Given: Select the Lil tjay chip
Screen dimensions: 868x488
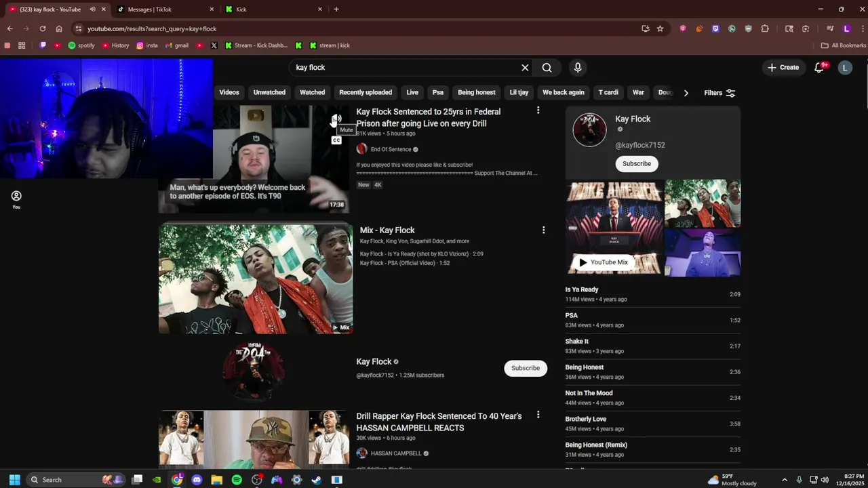Looking at the screenshot, I should coord(519,92).
